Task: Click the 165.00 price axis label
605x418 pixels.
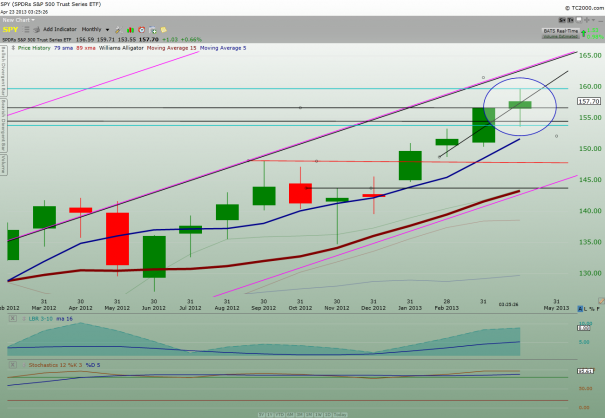Action: coord(590,56)
